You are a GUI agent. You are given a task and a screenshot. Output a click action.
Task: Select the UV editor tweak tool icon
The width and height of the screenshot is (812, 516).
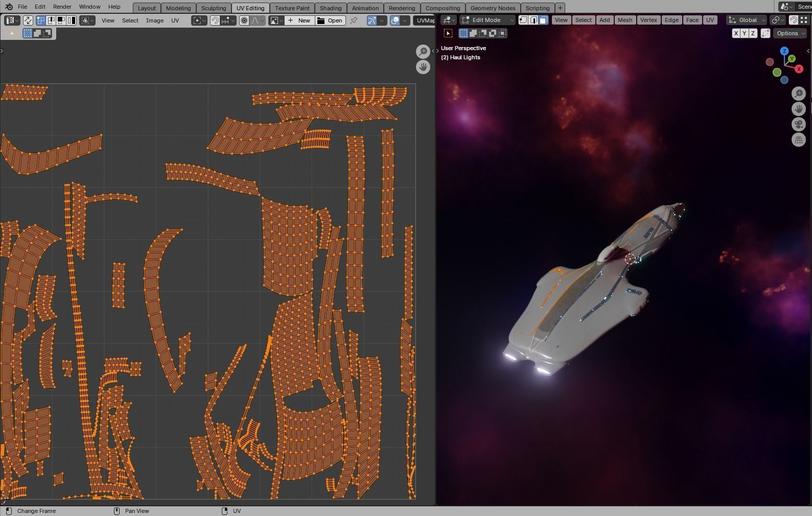coord(11,33)
